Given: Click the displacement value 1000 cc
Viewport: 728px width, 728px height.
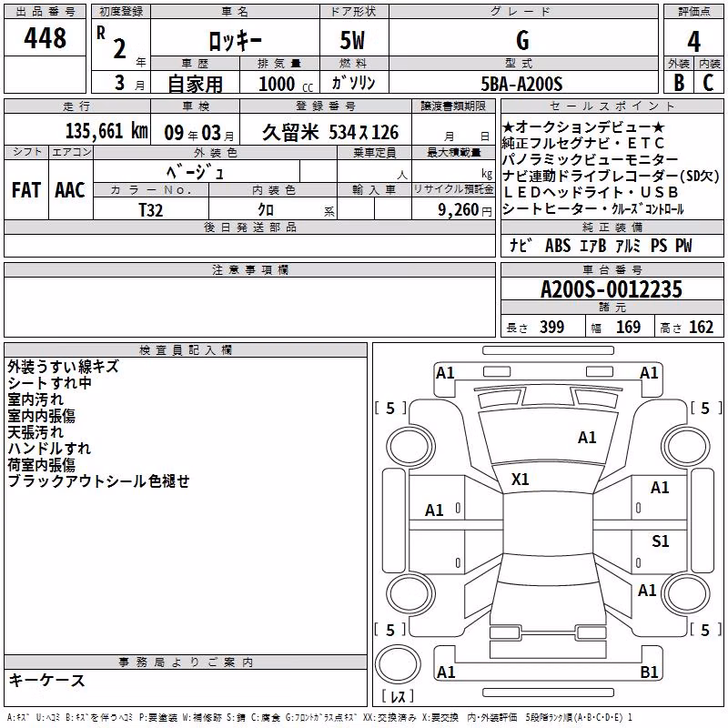Looking at the screenshot, I should pos(286,85).
